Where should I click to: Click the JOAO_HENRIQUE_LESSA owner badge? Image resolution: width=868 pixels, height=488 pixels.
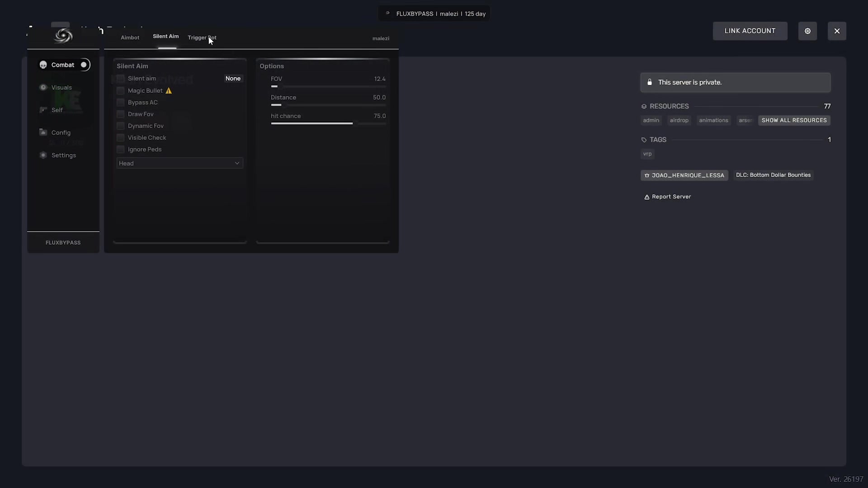tap(684, 175)
